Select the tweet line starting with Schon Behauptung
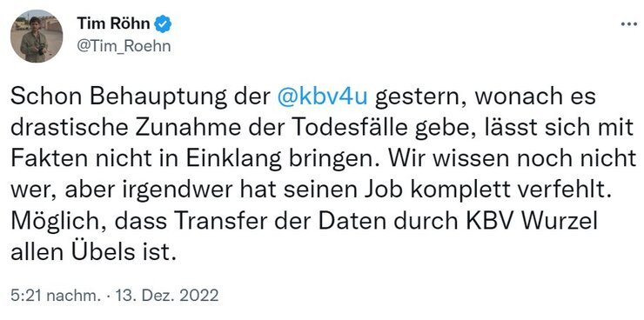 (303, 97)
